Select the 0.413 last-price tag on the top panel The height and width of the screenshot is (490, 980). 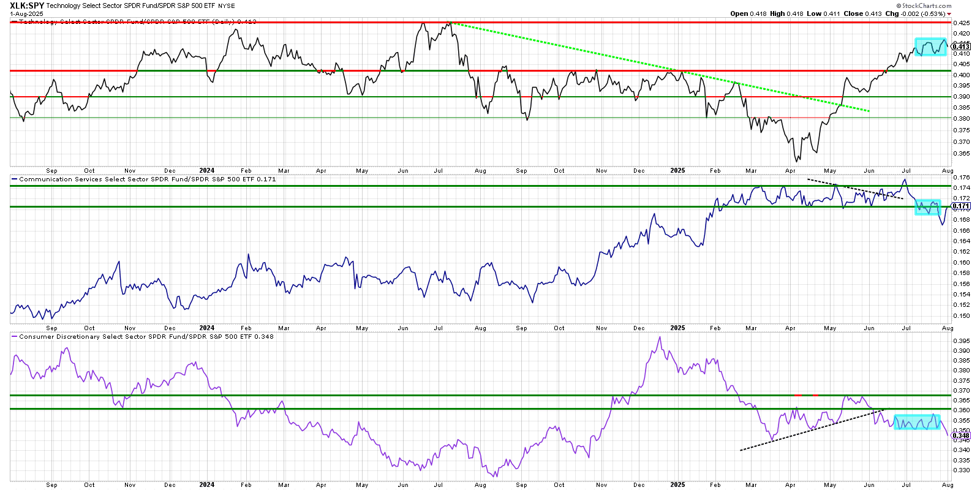pos(961,47)
